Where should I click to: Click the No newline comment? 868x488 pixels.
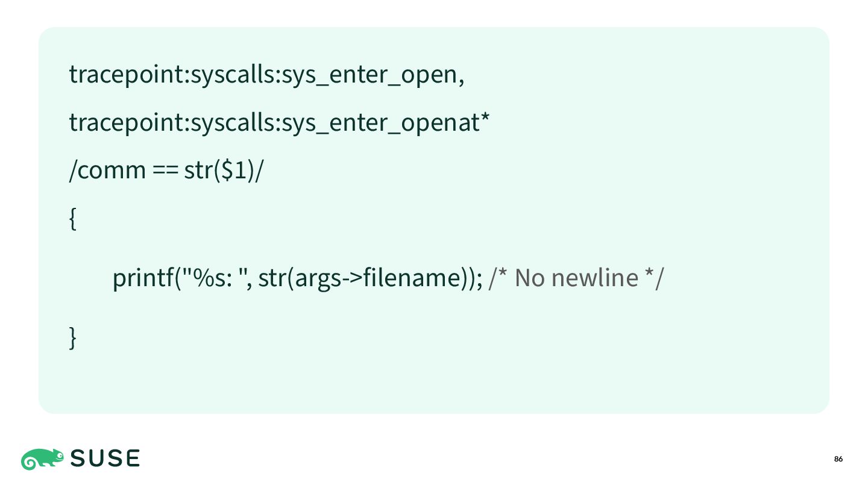[x=576, y=278]
